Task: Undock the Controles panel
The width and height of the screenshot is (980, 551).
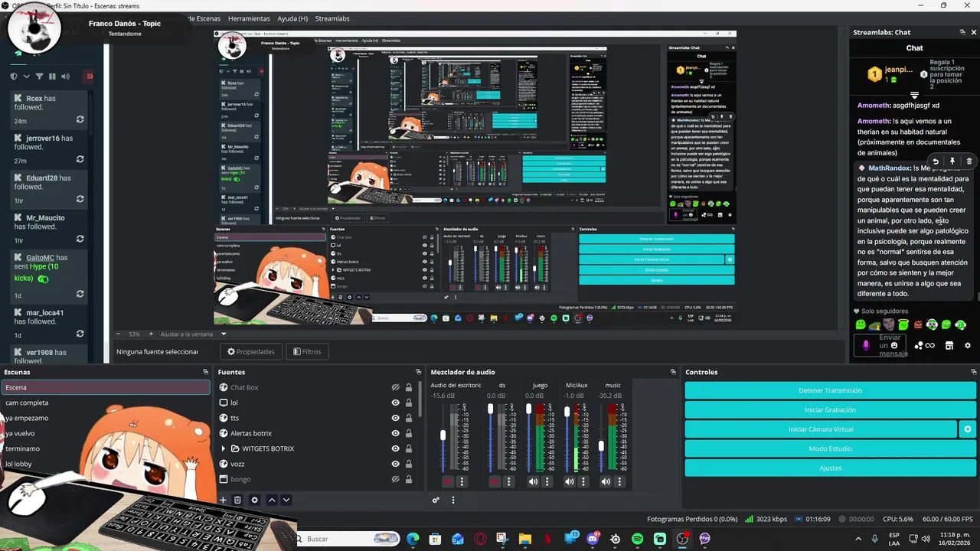Action: coord(972,372)
